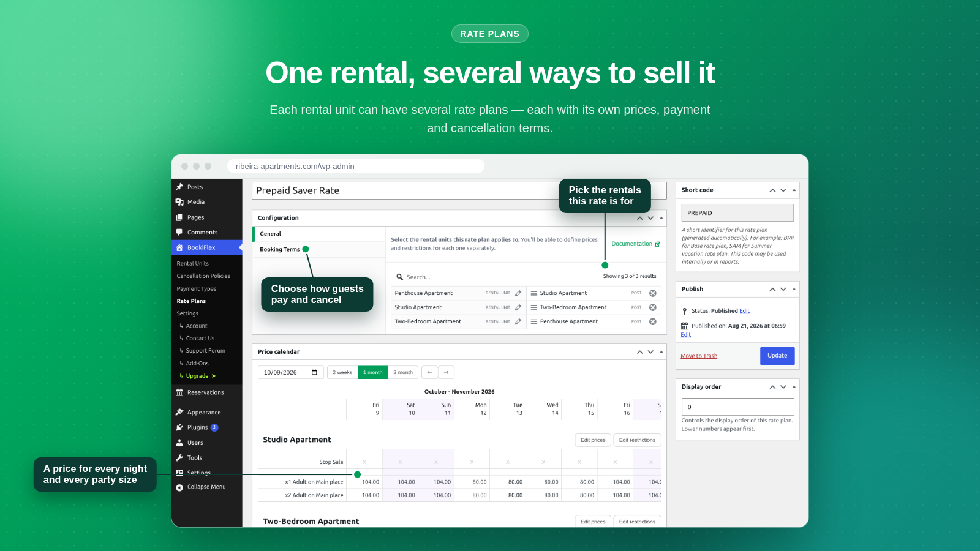The image size is (980, 551).
Task: Click Edit restrictions for Studio Apartment
Action: pyautogui.click(x=637, y=440)
